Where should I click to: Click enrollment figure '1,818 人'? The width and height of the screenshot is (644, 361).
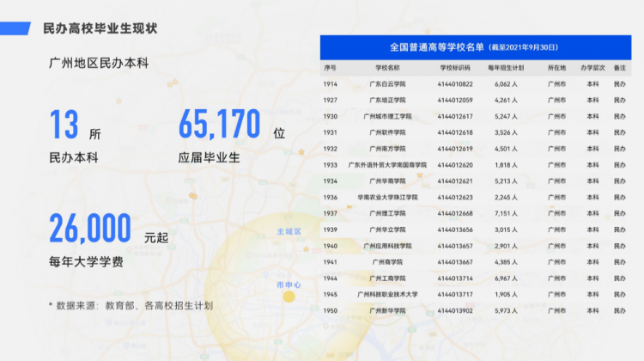coord(506,165)
